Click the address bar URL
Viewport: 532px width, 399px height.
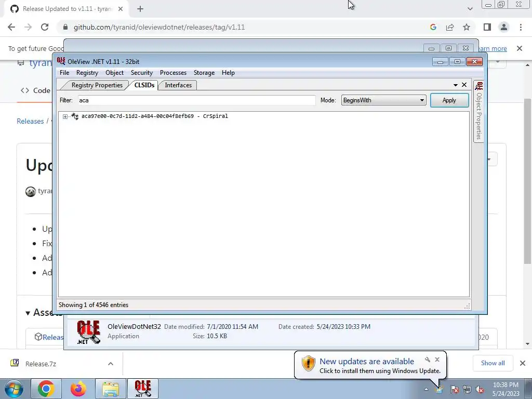159,27
